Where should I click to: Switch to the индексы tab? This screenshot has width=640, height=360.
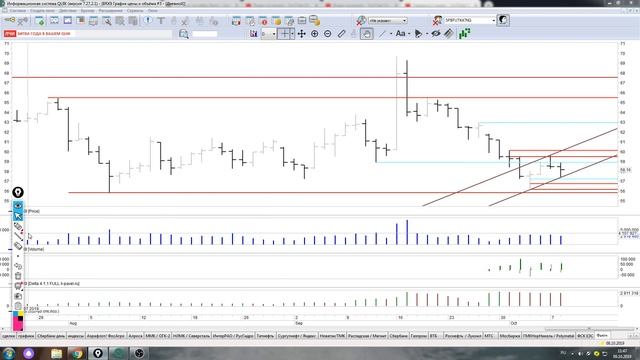coord(76,336)
